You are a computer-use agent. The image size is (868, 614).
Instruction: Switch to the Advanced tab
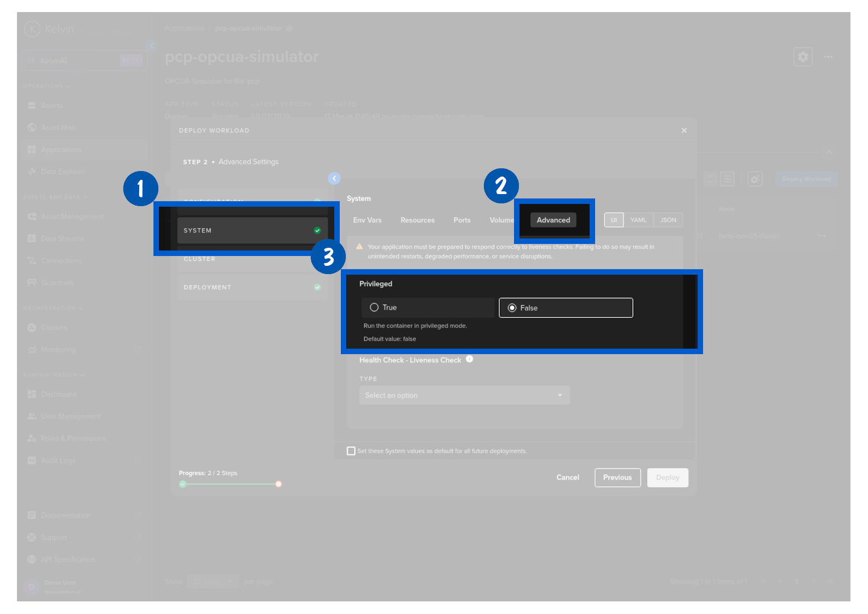point(553,220)
